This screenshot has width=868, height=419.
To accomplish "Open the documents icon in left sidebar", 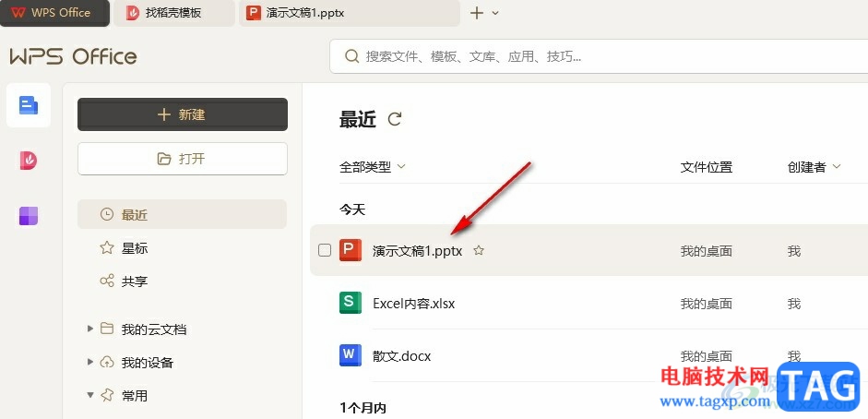I will 29,105.
